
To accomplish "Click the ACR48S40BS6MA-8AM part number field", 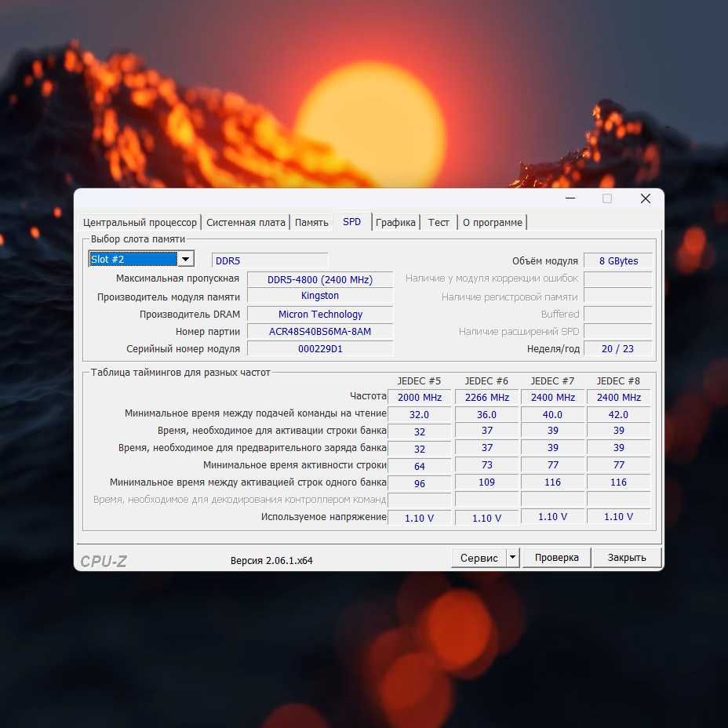I will (x=320, y=332).
